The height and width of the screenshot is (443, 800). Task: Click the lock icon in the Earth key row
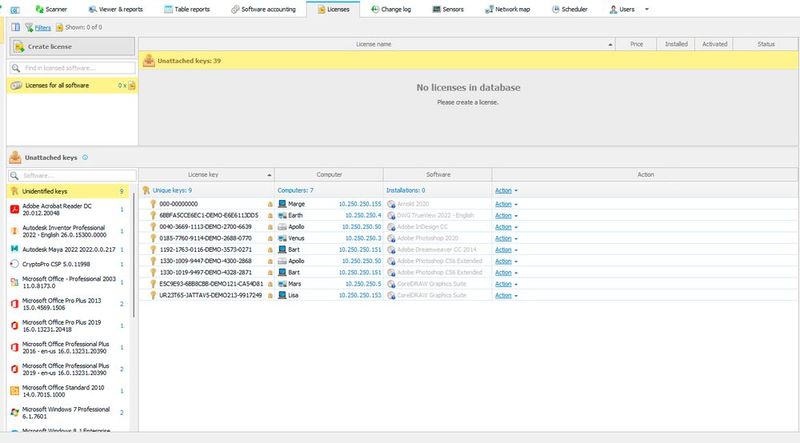(x=270, y=214)
